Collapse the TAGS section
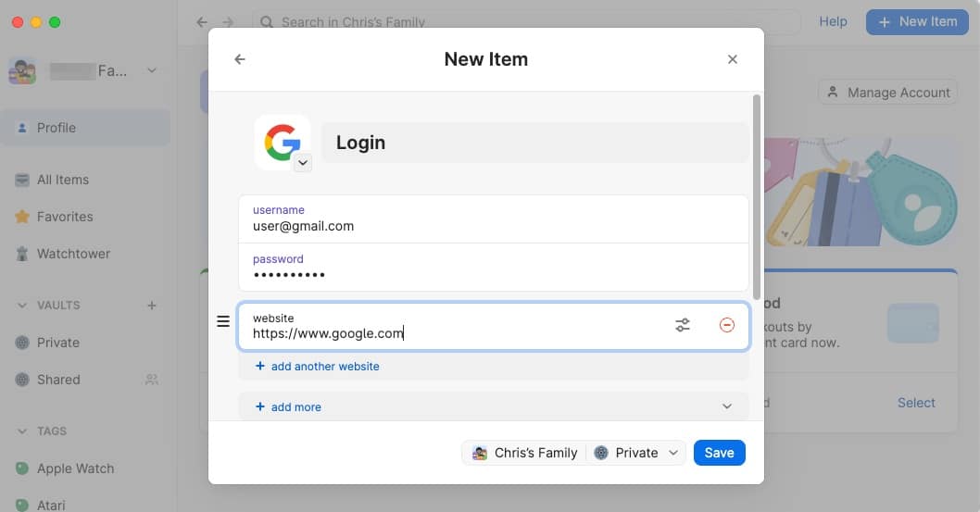This screenshot has height=512, width=980. click(x=22, y=431)
